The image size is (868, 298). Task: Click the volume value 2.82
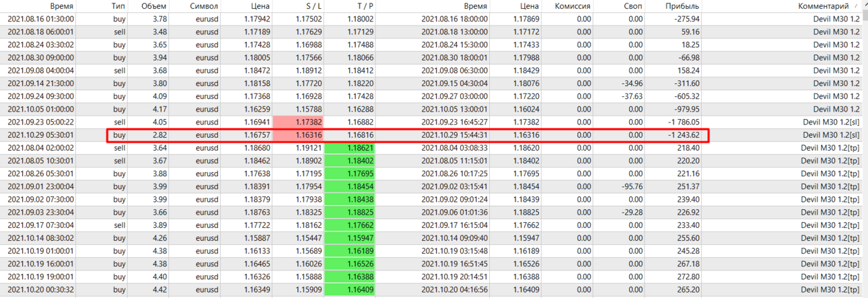pos(160,135)
